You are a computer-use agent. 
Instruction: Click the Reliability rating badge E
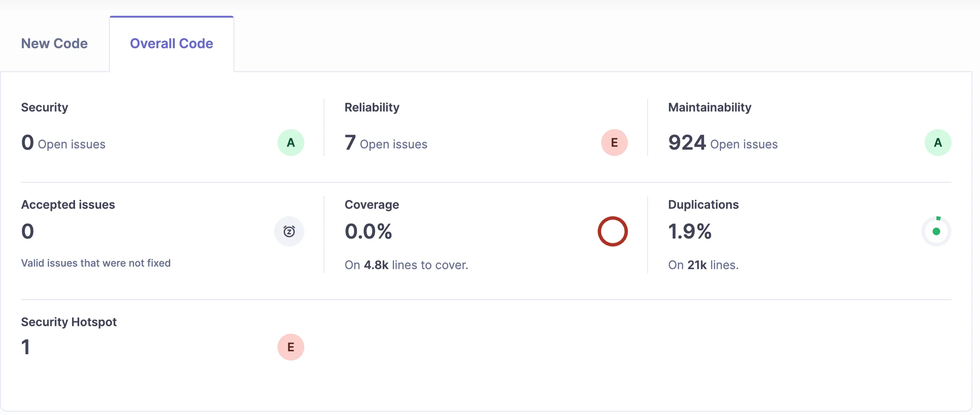614,143
